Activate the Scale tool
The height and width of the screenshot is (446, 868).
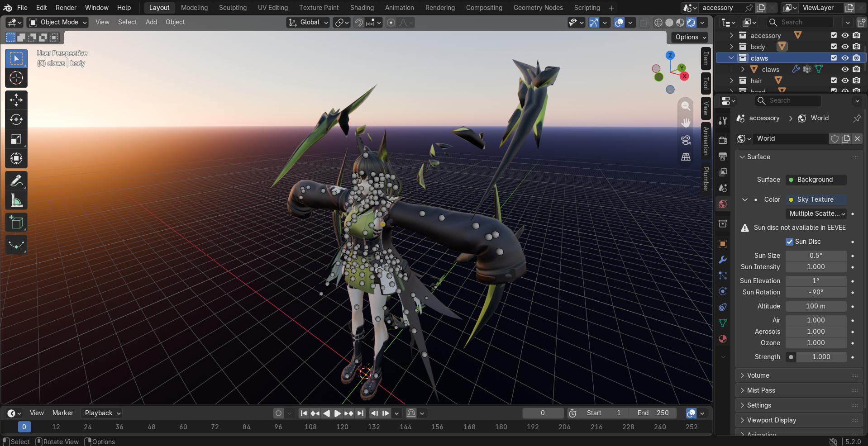[16, 139]
